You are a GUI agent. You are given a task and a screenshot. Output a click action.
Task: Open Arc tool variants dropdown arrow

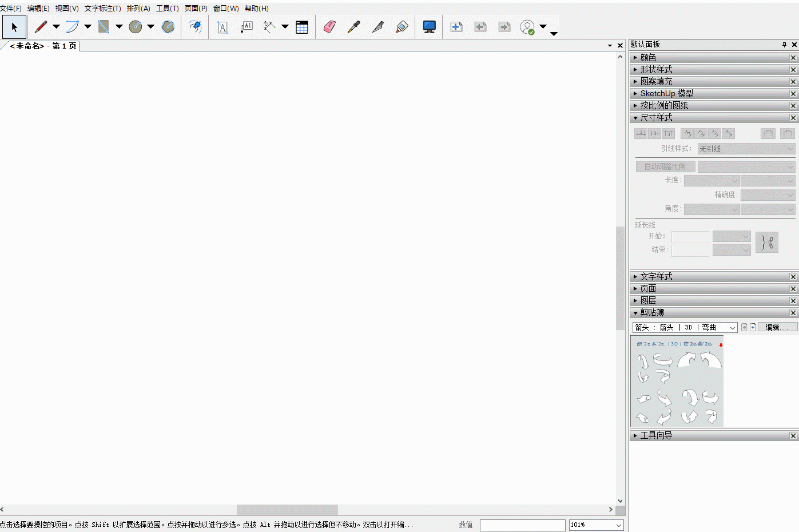point(88,26)
